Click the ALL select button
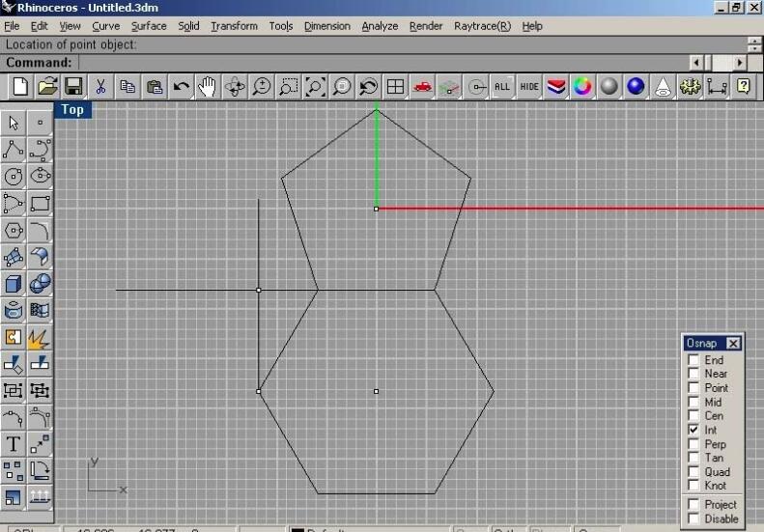 click(x=501, y=87)
